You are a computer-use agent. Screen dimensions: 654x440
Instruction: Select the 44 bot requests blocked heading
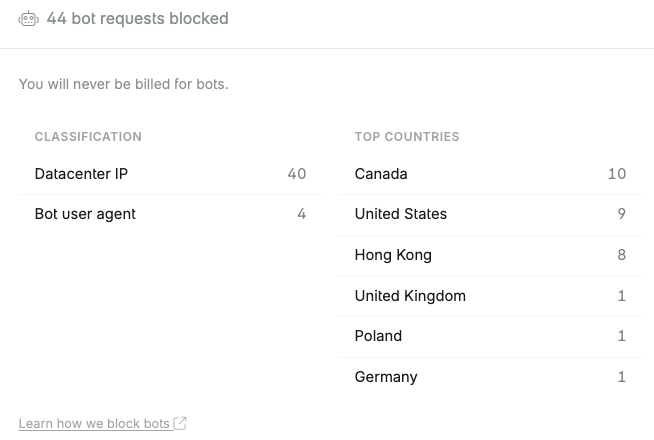point(137,19)
